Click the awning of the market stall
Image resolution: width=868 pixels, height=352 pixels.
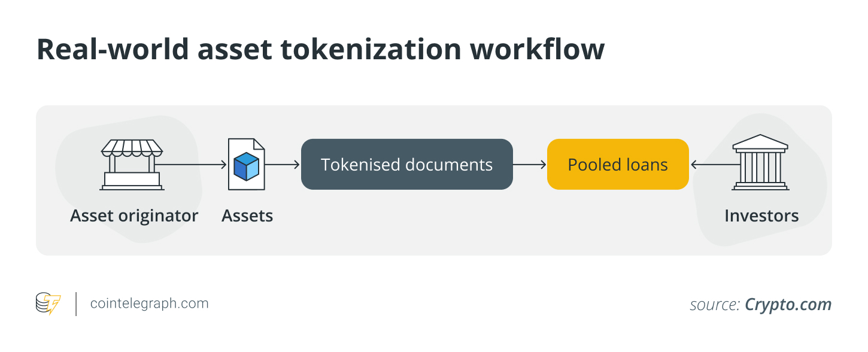(132, 147)
